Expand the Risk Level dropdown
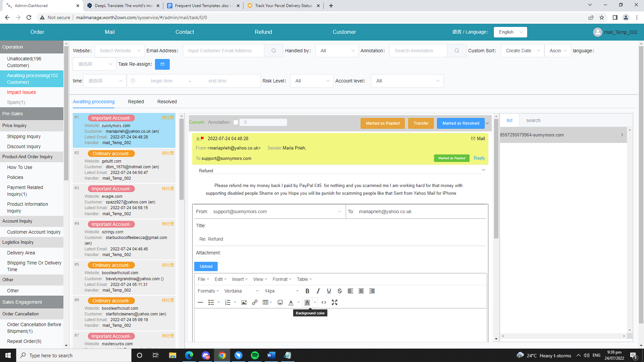This screenshot has height=362, width=644. click(x=312, y=81)
